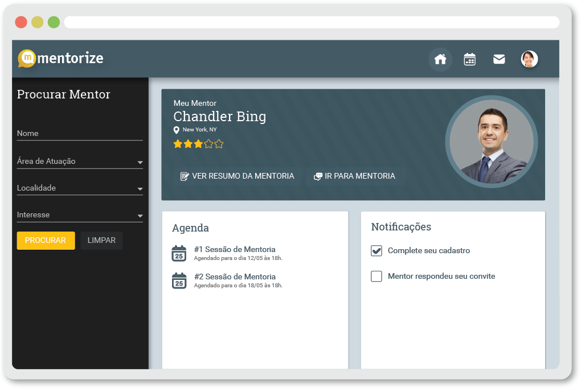Uncheck the Complete seu cadastro notification
The width and height of the screenshot is (585, 392).
[x=376, y=250]
